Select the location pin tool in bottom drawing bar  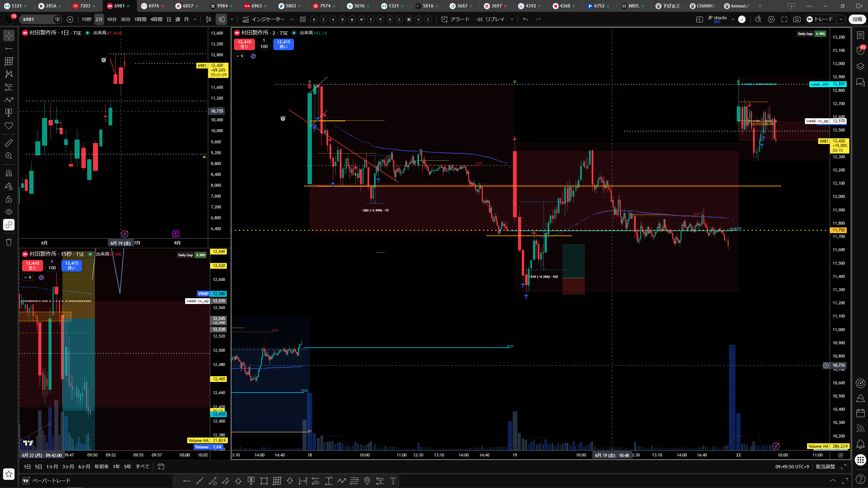pyautogui.click(x=367, y=481)
